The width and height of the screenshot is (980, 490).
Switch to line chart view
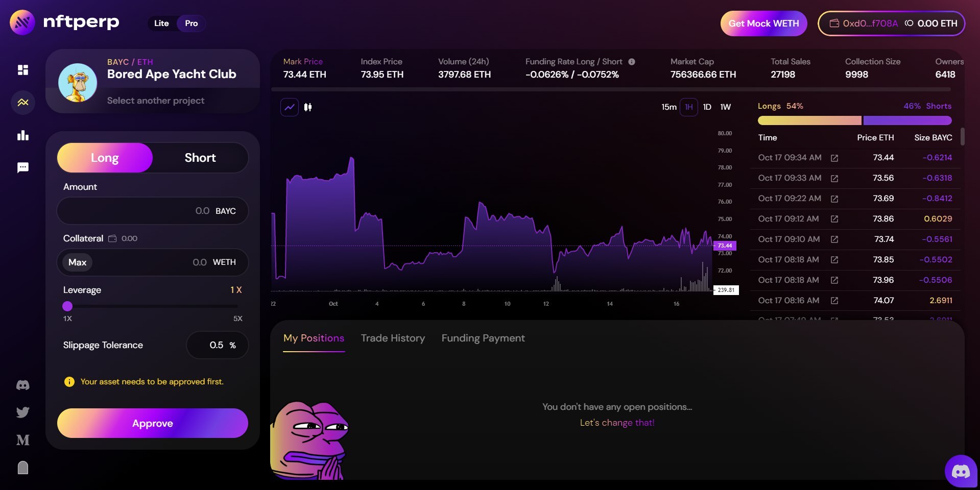pyautogui.click(x=290, y=107)
